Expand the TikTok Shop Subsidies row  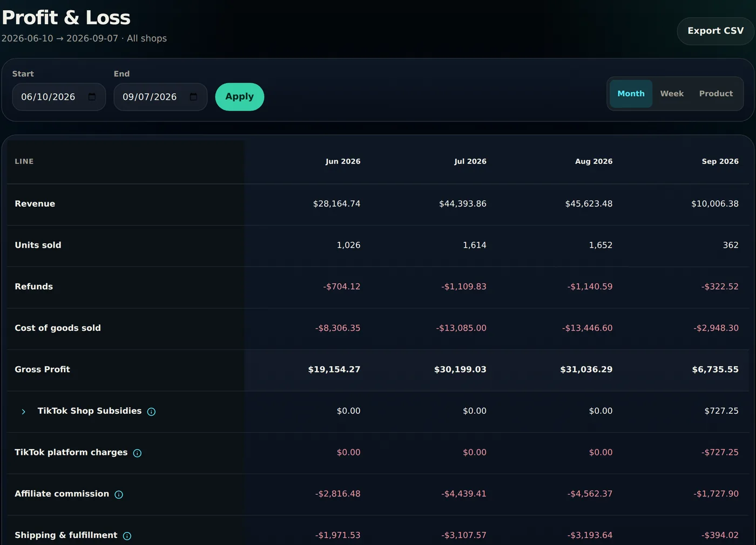[23, 412]
